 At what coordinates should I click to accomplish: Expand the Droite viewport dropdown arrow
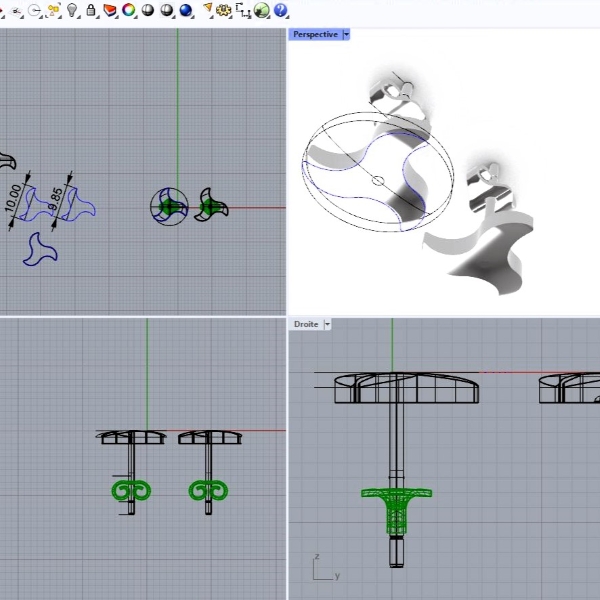pyautogui.click(x=327, y=324)
